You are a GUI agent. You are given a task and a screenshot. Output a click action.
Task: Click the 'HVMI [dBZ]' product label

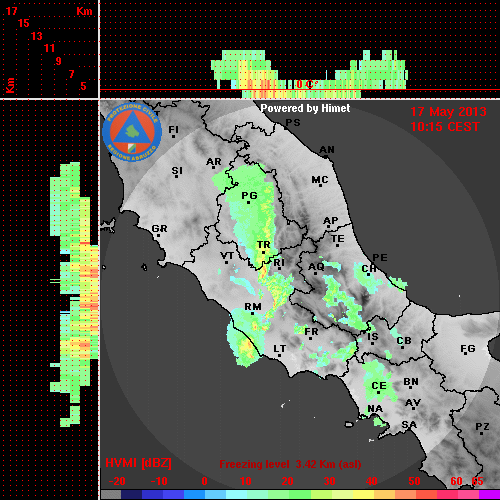138,463
